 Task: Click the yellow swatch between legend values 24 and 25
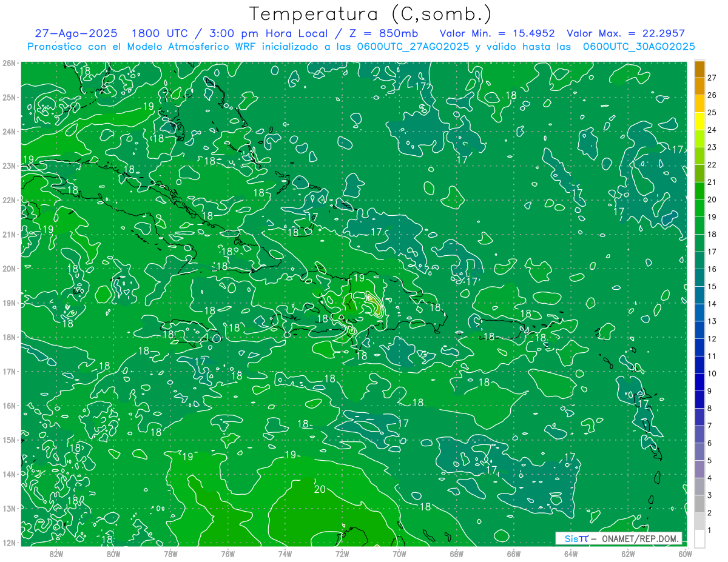(x=699, y=121)
